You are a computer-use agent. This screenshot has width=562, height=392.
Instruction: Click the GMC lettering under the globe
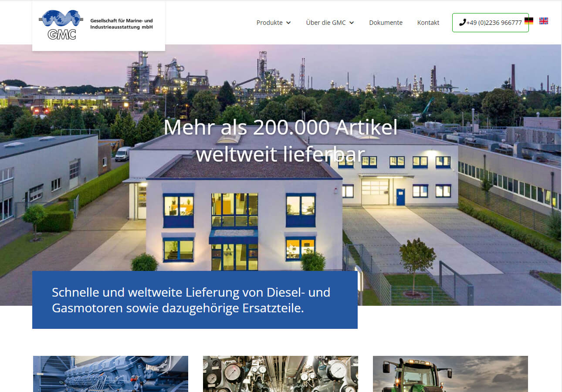pos(62,34)
